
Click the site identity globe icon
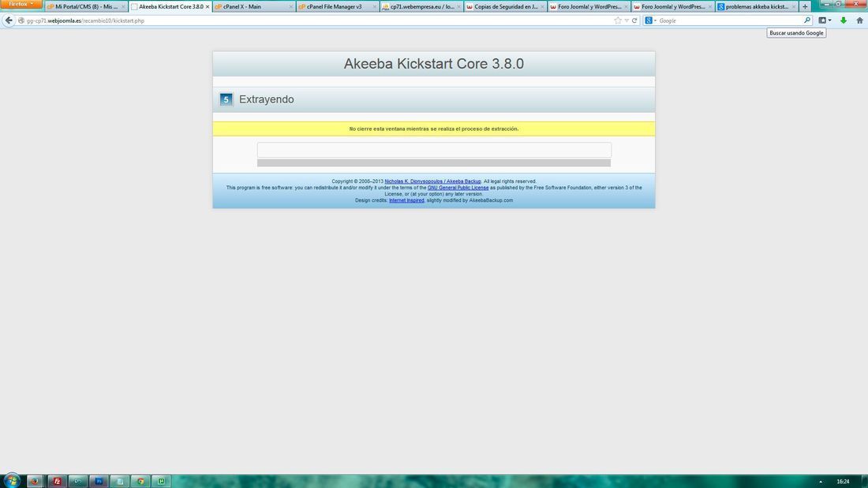point(21,20)
